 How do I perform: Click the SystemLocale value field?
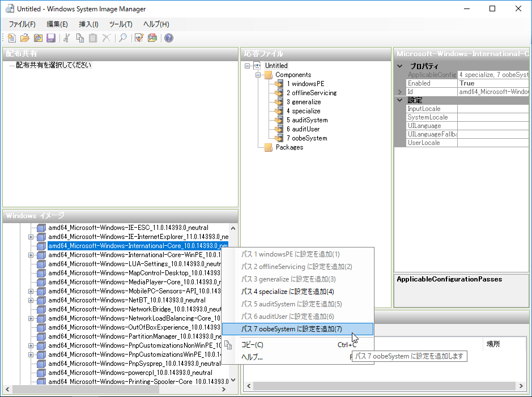[493, 117]
